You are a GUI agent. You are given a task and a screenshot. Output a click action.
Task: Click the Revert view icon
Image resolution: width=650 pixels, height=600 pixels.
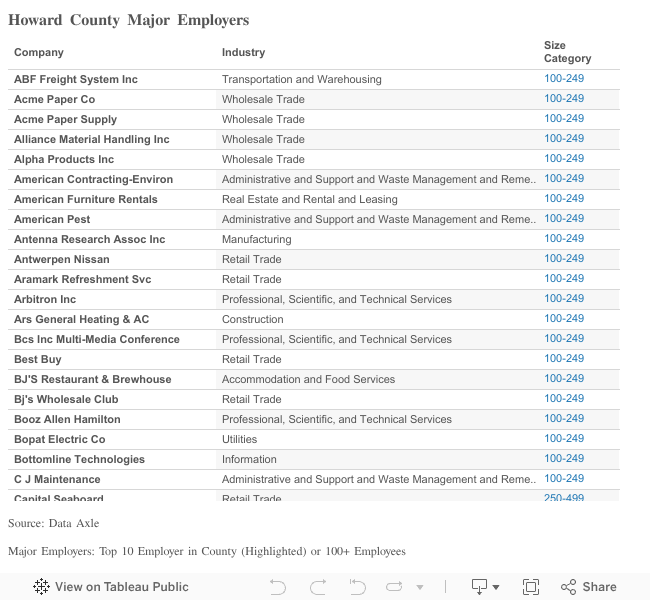[357, 587]
